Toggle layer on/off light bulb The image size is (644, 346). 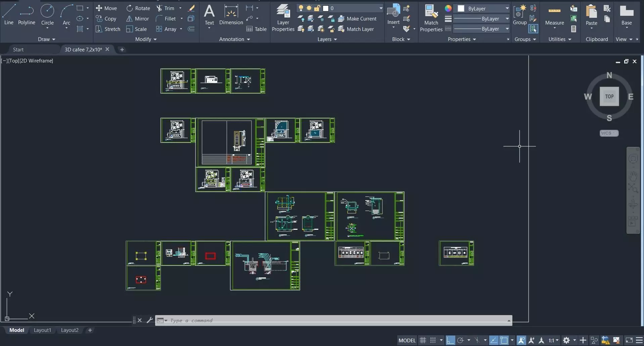coord(301,8)
